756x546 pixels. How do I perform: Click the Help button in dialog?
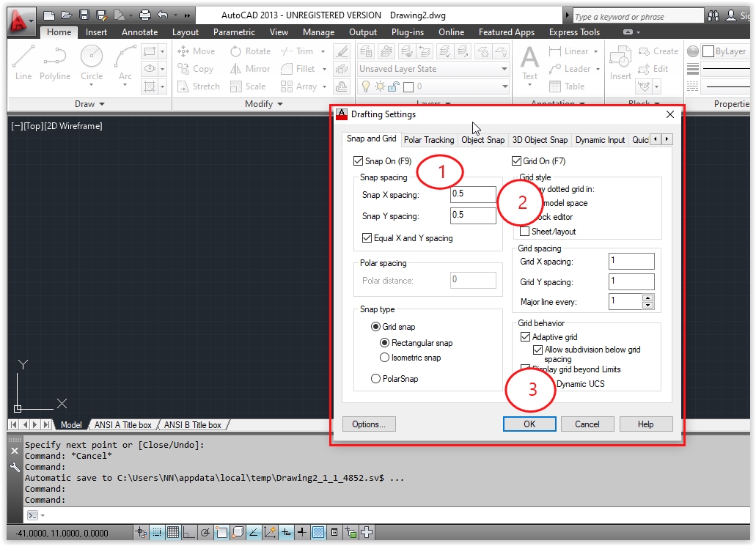[x=645, y=424]
